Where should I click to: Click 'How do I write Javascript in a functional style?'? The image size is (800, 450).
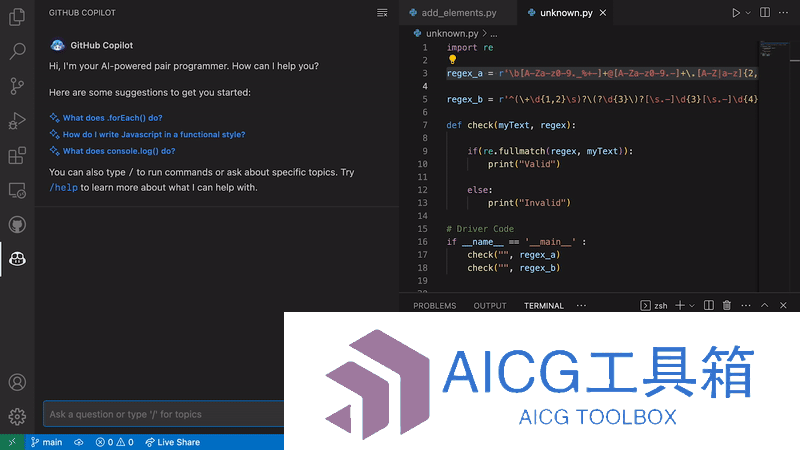(154, 135)
